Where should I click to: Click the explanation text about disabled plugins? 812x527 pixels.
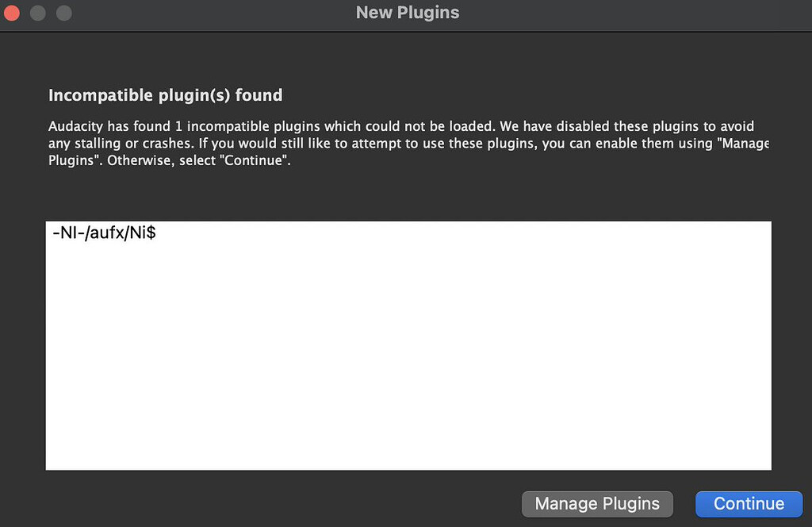pos(396,143)
